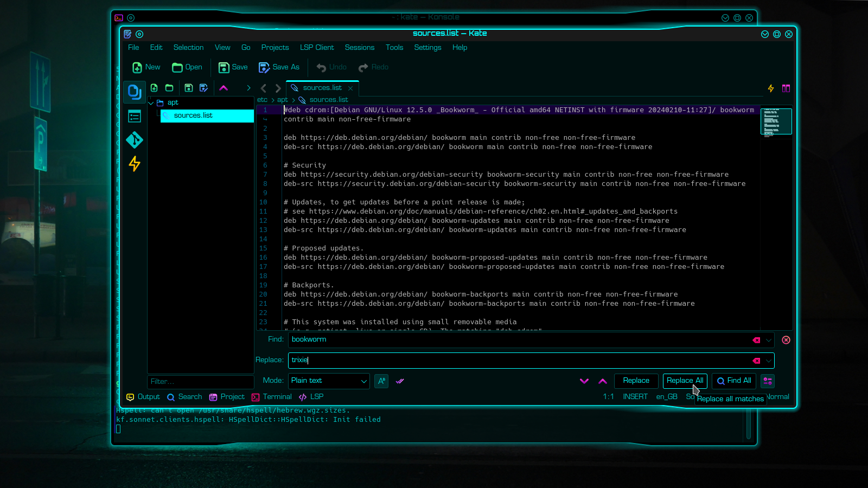Image resolution: width=868 pixels, height=488 pixels.
Task: Click the Replace All button
Action: (685, 381)
